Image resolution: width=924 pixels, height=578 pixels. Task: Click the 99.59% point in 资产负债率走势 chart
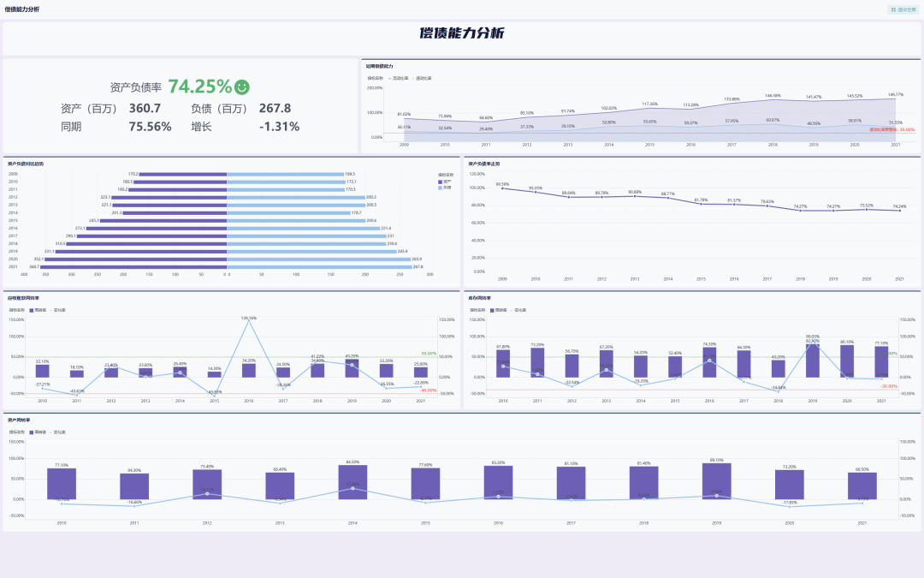(503, 188)
